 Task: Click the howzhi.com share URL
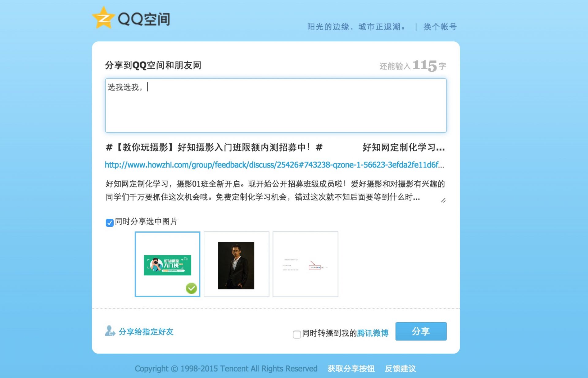coord(274,165)
